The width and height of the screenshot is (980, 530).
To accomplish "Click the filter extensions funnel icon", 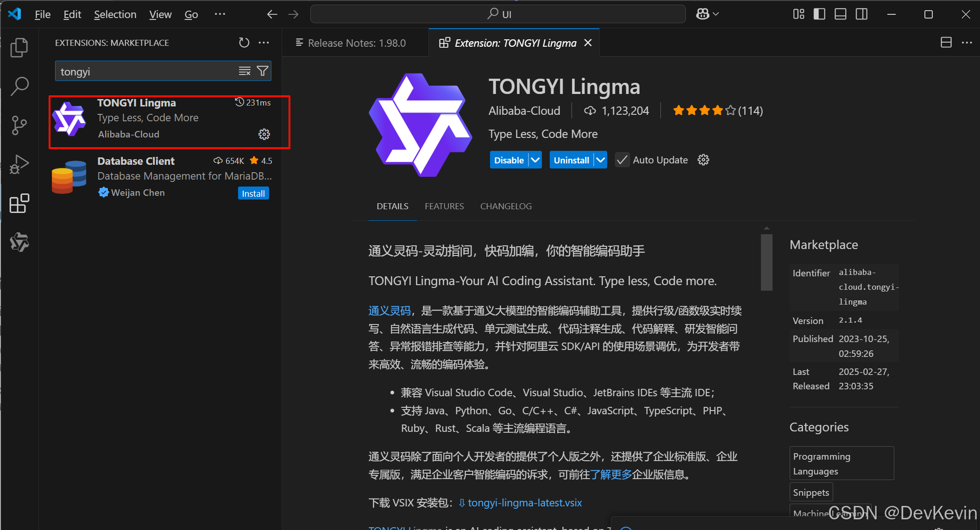I will click(263, 71).
